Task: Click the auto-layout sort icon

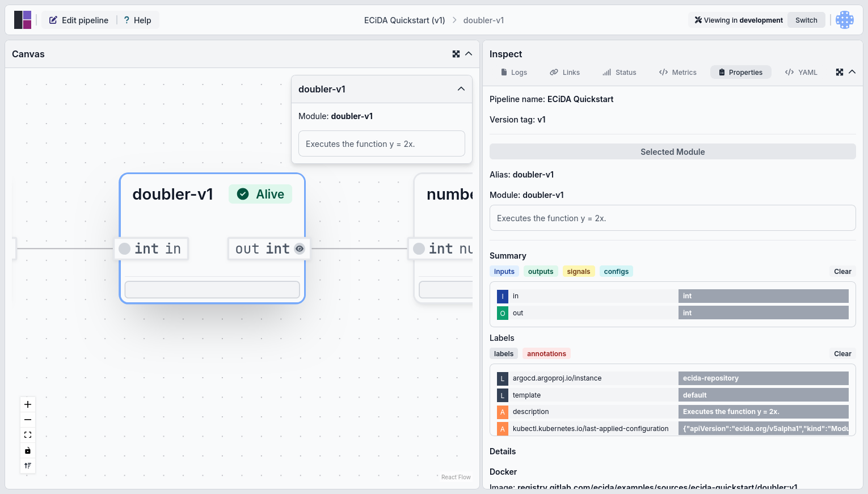Action: point(28,466)
